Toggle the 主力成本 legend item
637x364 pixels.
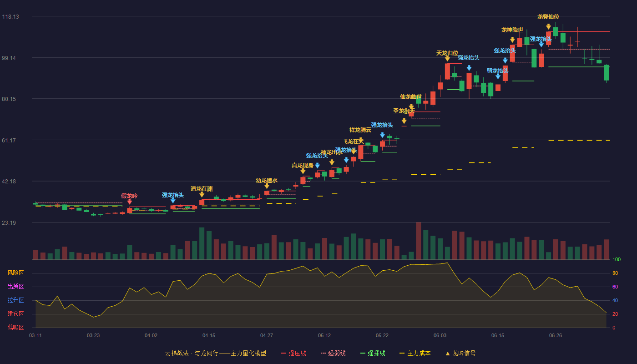point(415,353)
